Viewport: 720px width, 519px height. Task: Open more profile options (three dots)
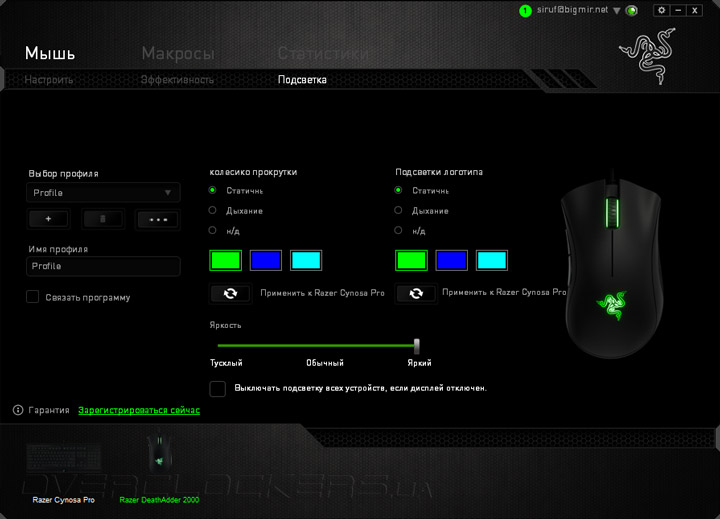tap(158, 220)
